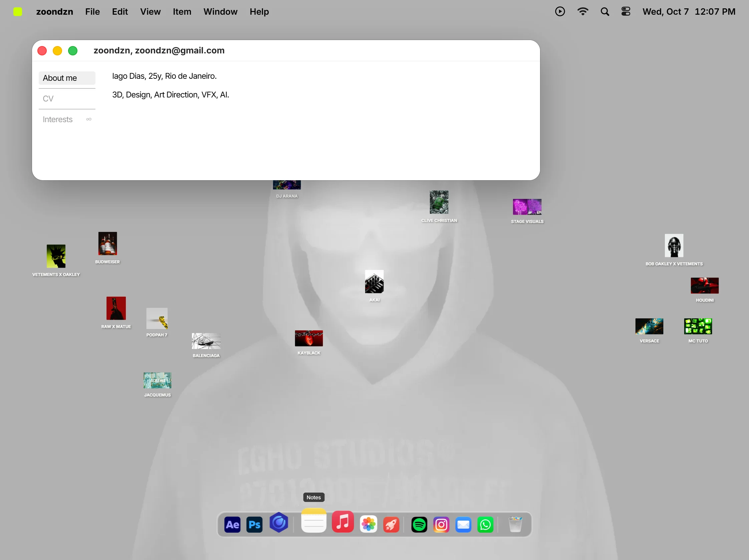Open the VERSACE project thumbnail

[x=649, y=326]
